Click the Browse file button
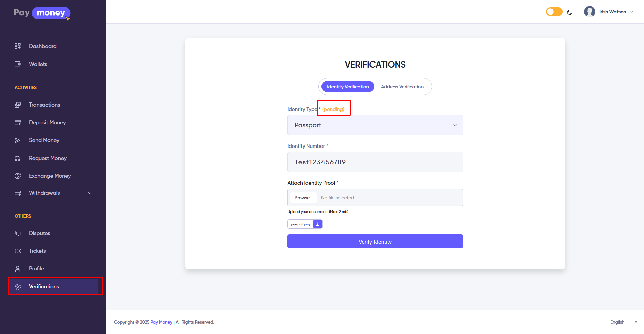Viewport: 644px width, 334px height. point(303,198)
